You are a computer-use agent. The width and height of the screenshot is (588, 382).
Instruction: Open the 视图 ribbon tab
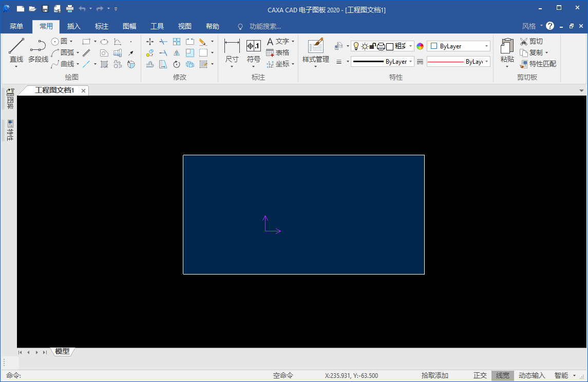pyautogui.click(x=184, y=27)
